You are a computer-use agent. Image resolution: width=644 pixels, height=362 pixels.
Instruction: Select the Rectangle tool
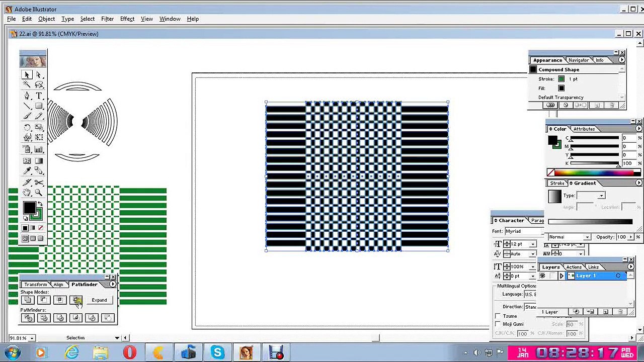[x=39, y=107]
